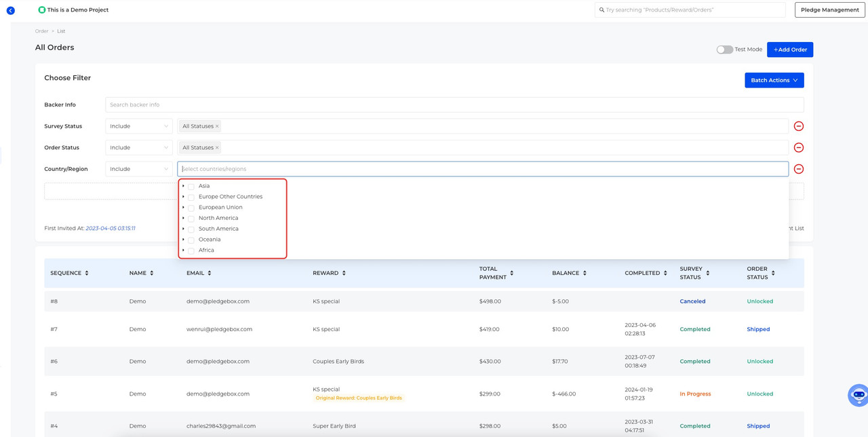The image size is (868, 437).
Task: Remove the Order Status filter row
Action: click(x=799, y=147)
